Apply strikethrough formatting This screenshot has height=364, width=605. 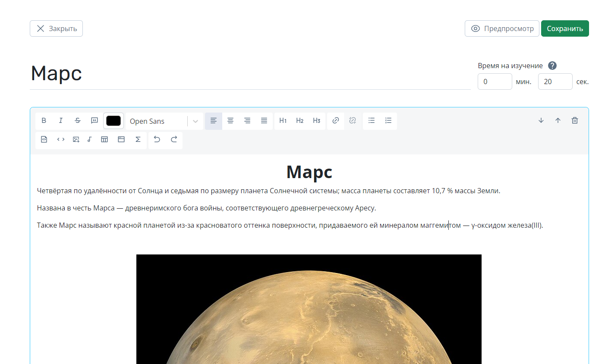pyautogui.click(x=78, y=121)
